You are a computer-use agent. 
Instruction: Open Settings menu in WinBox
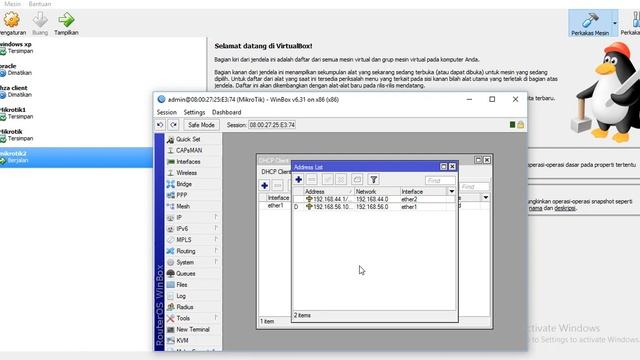click(x=194, y=112)
